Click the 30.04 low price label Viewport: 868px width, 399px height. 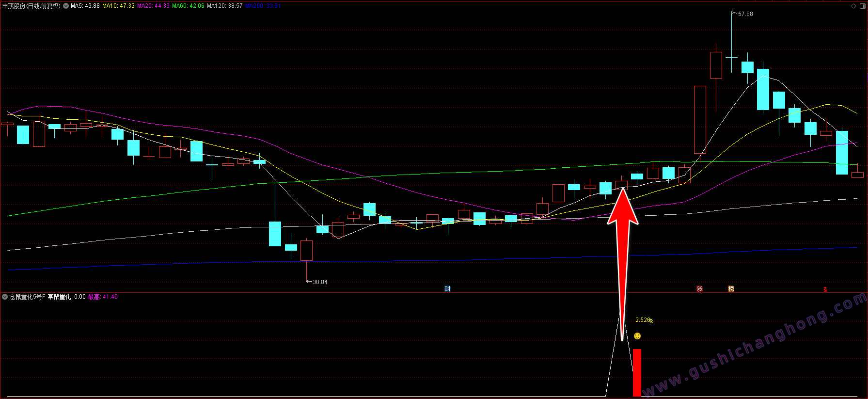point(320,282)
